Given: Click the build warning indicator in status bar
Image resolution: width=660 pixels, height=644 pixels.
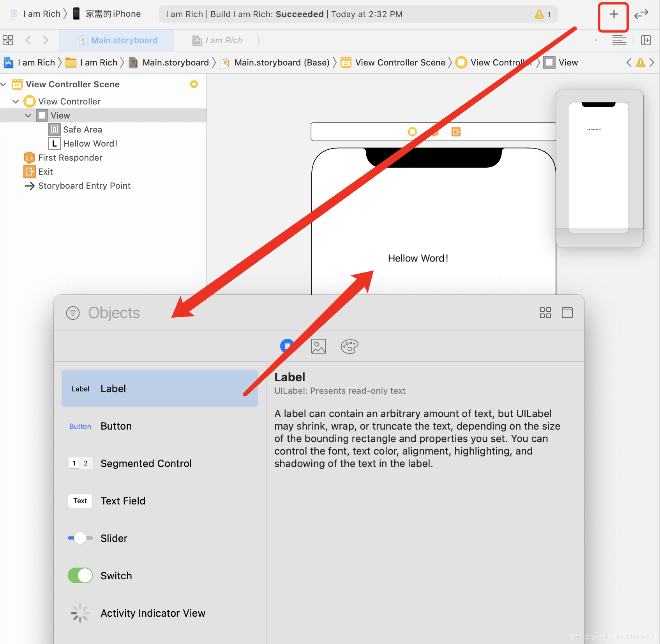Looking at the screenshot, I should (543, 14).
